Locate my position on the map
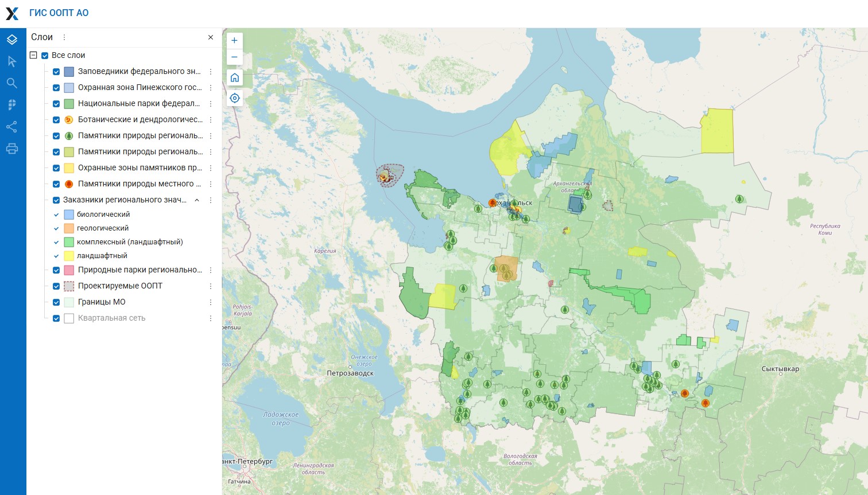 tap(234, 98)
